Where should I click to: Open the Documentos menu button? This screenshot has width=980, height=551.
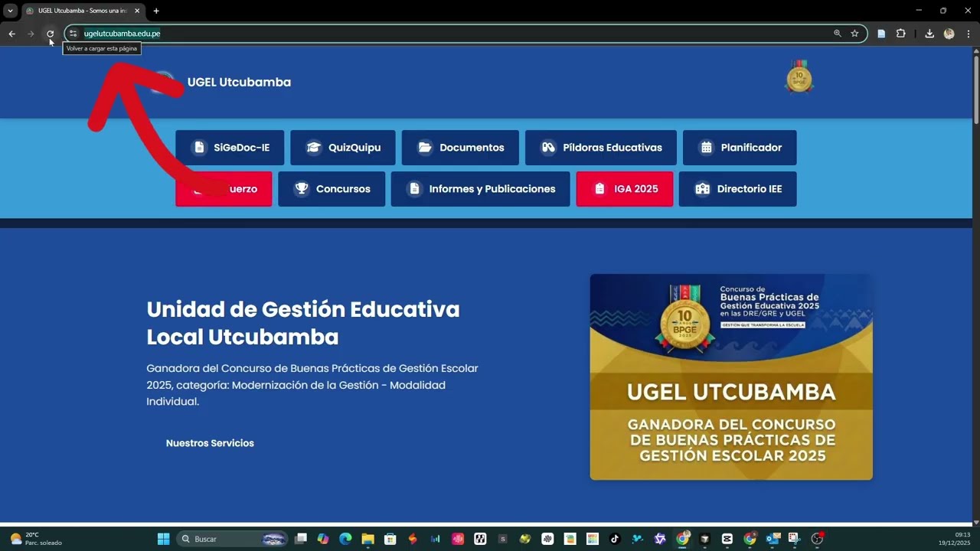[x=460, y=148]
